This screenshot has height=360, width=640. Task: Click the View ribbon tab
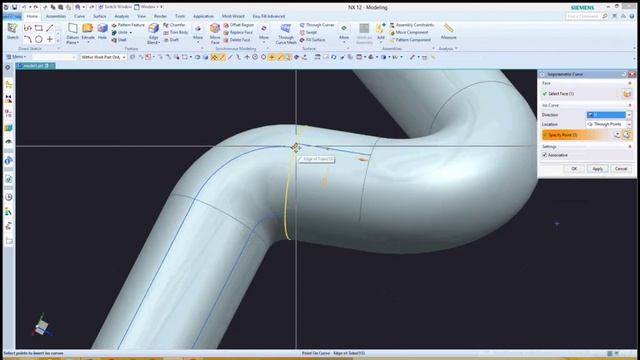pos(142,16)
